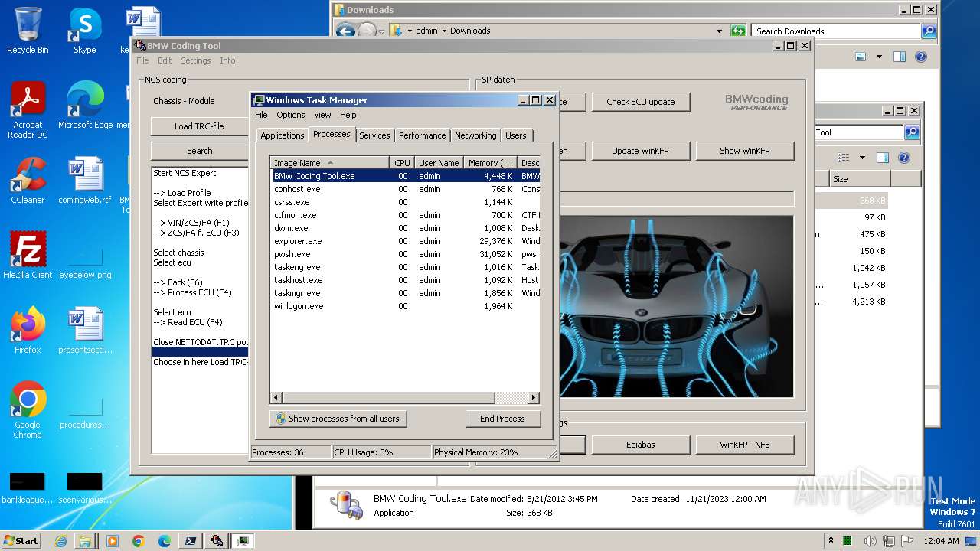Select the pwsh.exe process row
Image resolution: width=980 pixels, height=551 pixels.
tap(406, 254)
